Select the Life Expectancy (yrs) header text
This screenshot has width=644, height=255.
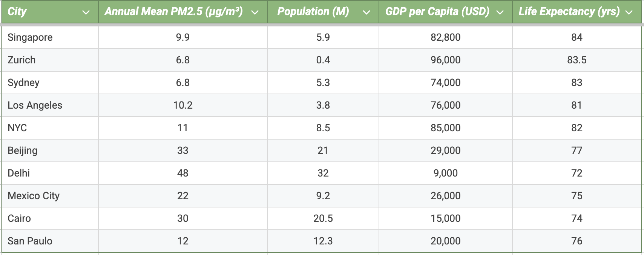tap(569, 12)
